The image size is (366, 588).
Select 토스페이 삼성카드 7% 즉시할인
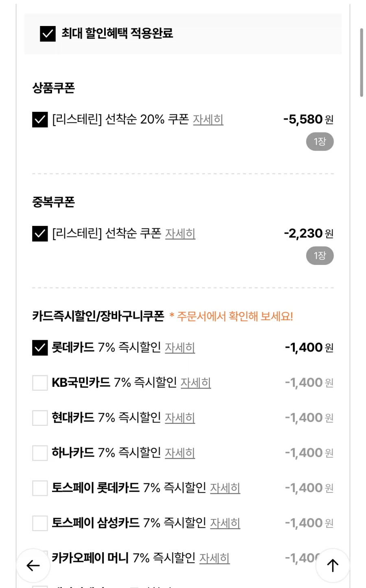pos(39,523)
